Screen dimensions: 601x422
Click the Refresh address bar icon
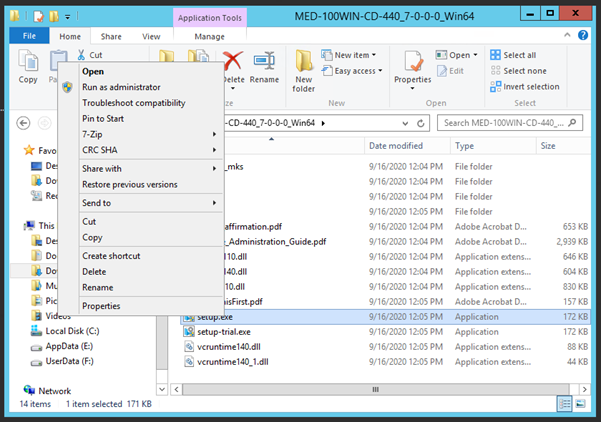tap(420, 123)
